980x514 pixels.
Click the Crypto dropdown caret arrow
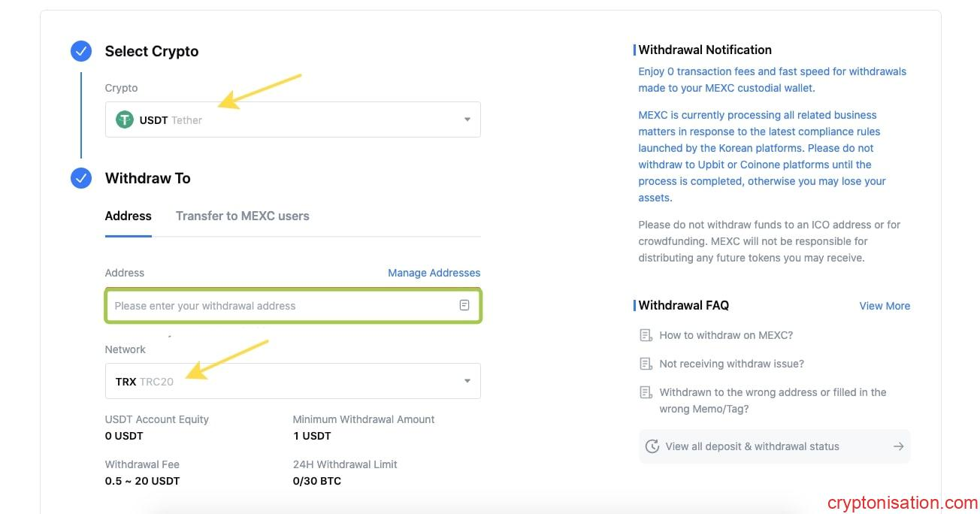click(x=467, y=119)
